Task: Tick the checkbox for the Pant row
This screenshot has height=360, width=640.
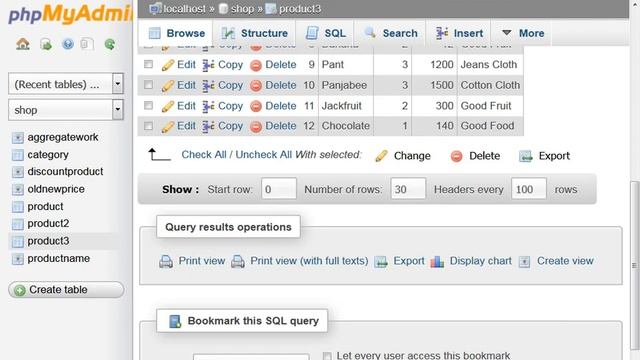Action: click(149, 64)
